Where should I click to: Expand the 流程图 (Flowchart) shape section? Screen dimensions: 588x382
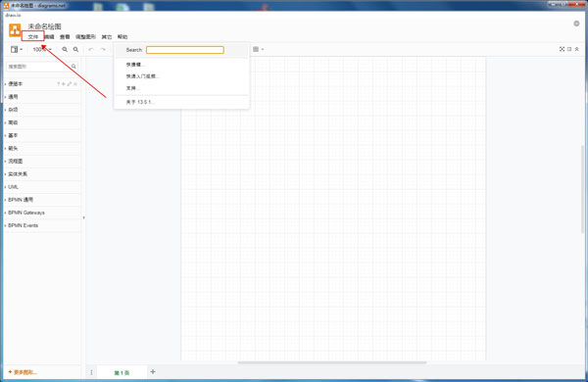pos(42,161)
